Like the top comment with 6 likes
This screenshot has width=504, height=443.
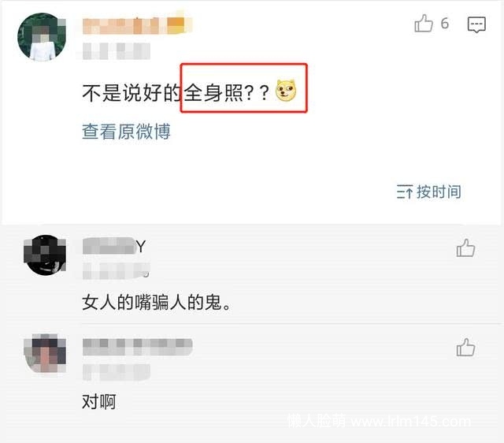(x=424, y=24)
